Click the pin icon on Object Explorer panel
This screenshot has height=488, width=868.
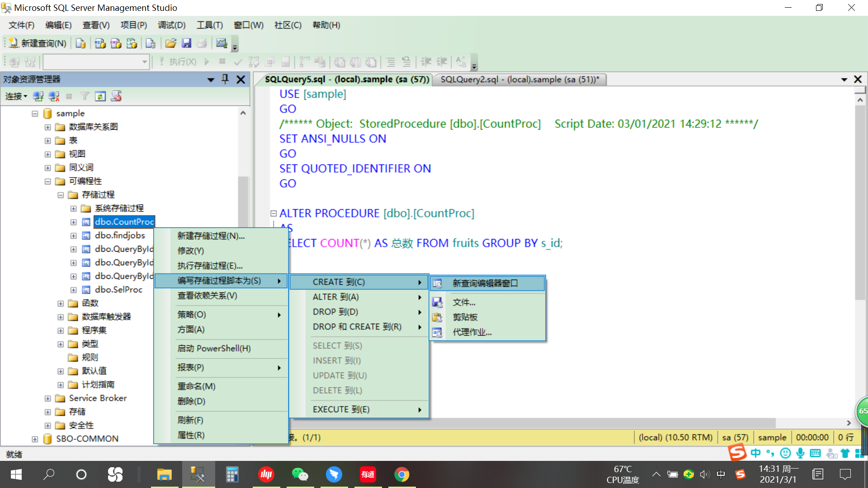pos(225,80)
